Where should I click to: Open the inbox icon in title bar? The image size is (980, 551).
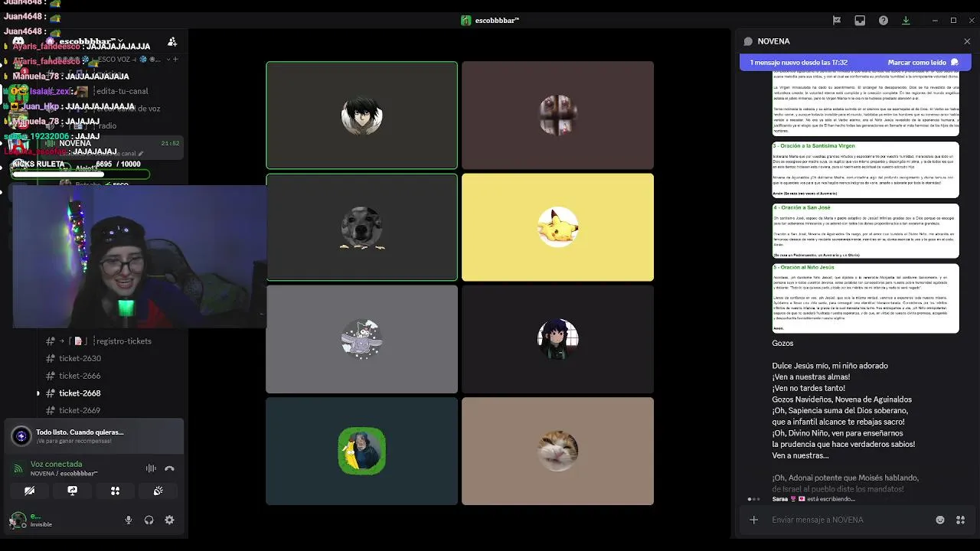(860, 21)
